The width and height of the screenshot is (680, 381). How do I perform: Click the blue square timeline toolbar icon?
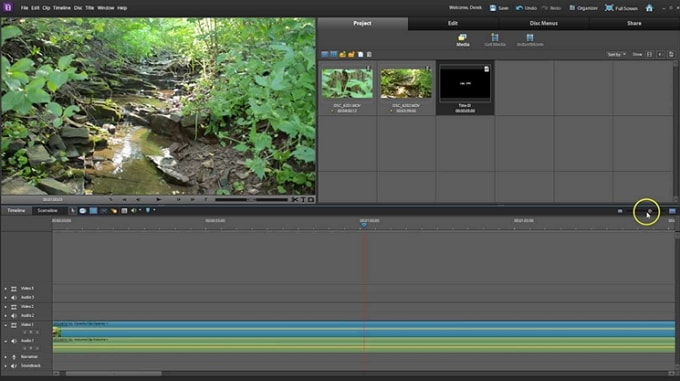point(93,211)
